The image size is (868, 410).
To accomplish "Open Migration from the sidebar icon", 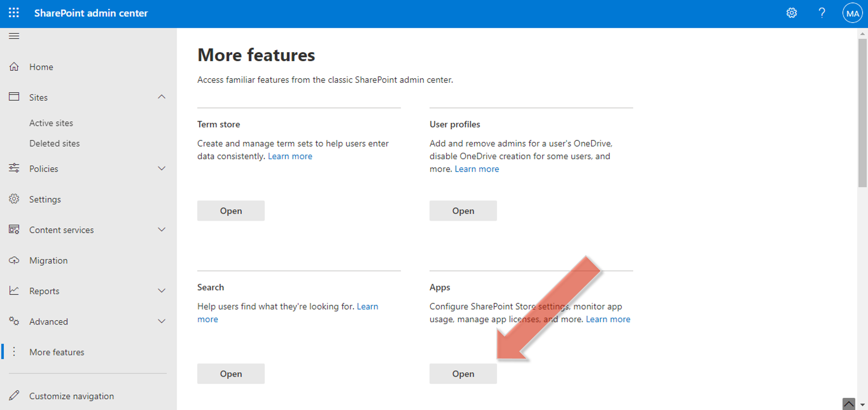I will tap(14, 260).
